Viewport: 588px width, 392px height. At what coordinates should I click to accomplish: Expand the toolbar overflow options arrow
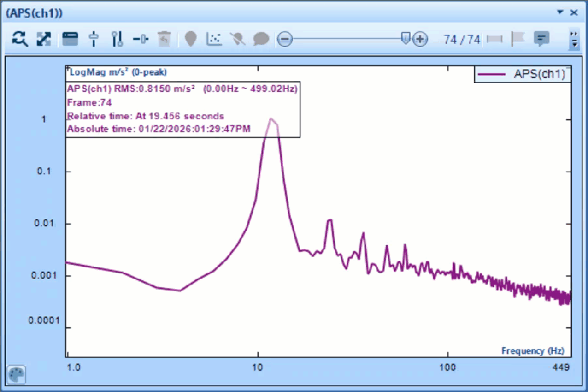(x=574, y=40)
